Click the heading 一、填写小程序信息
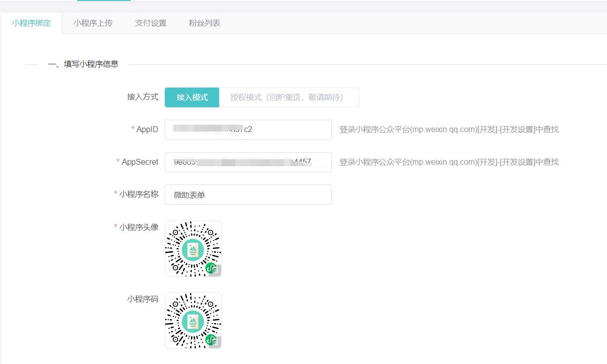 (x=83, y=64)
